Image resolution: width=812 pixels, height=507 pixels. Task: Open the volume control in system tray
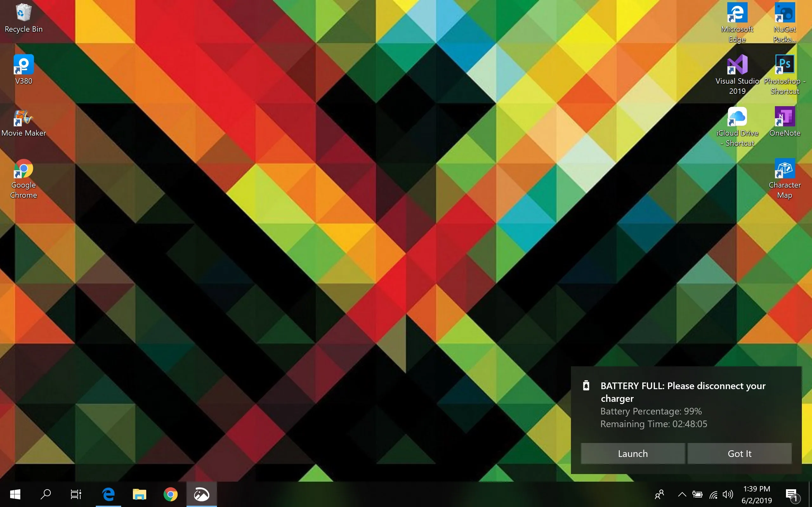(727, 494)
